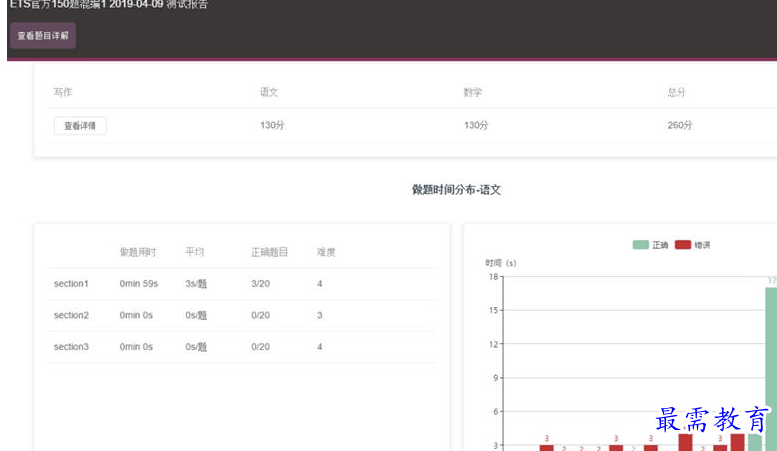The image size is (777, 451).
Task: Click the 时间 (s) axis label
Action: pyautogui.click(x=500, y=263)
